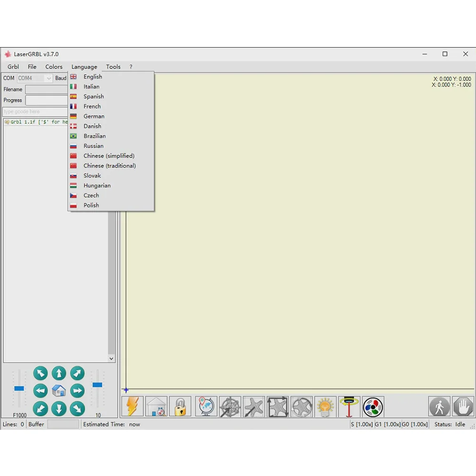Click the Status: Idle indicator
Screen dimensions: 476x476
tap(450, 425)
